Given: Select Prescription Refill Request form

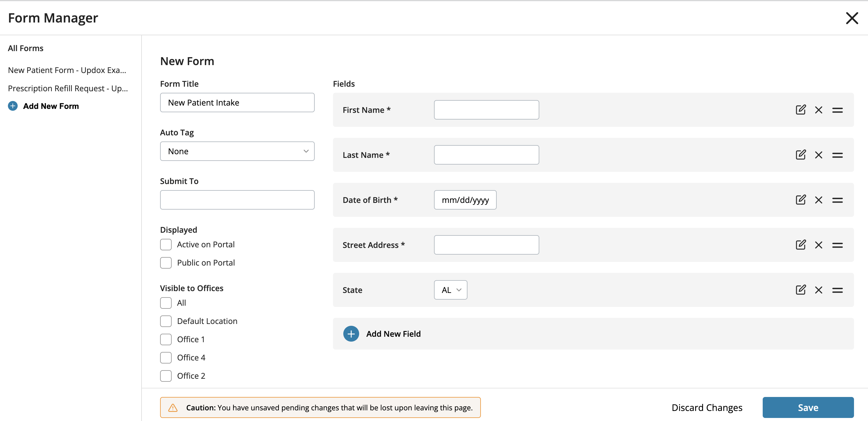Looking at the screenshot, I should point(68,88).
